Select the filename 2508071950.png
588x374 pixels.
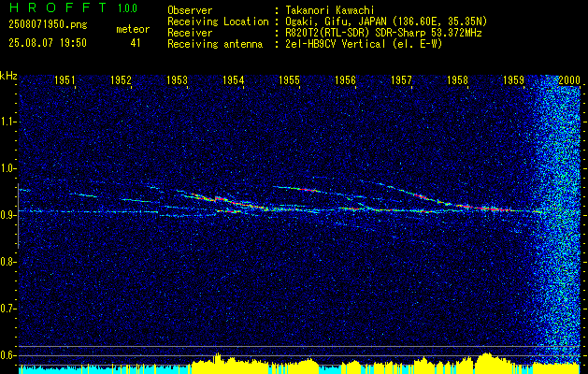[x=48, y=25]
